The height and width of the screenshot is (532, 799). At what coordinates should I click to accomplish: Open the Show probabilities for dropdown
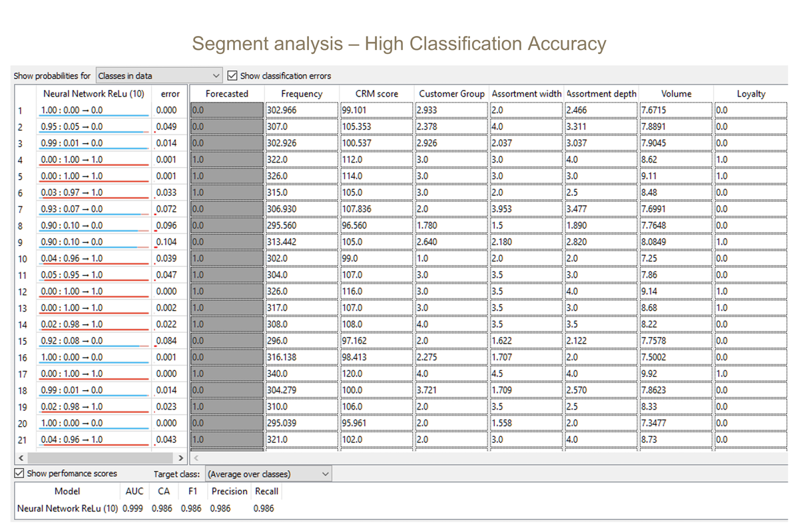pos(158,76)
